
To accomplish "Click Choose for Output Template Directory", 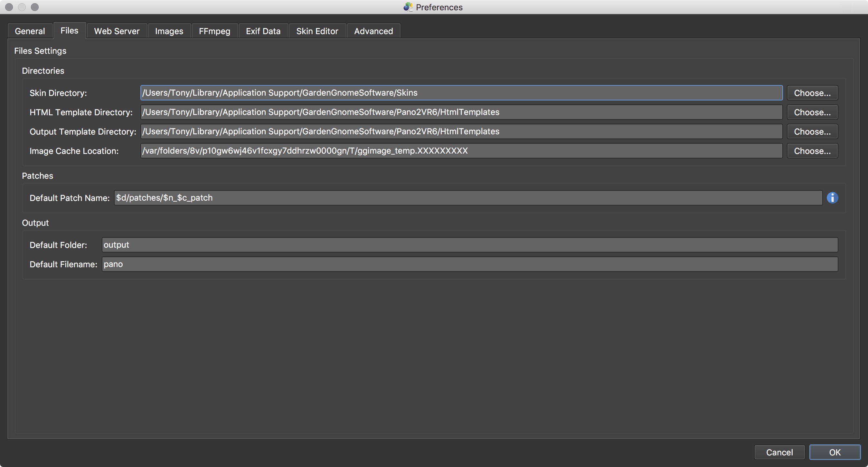I will 812,131.
